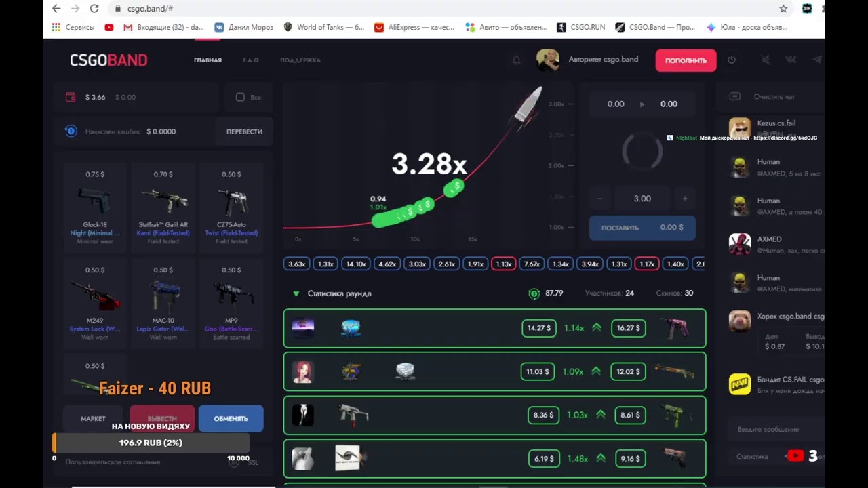
Task: Check the Все select-all checkbox
Action: tap(240, 97)
